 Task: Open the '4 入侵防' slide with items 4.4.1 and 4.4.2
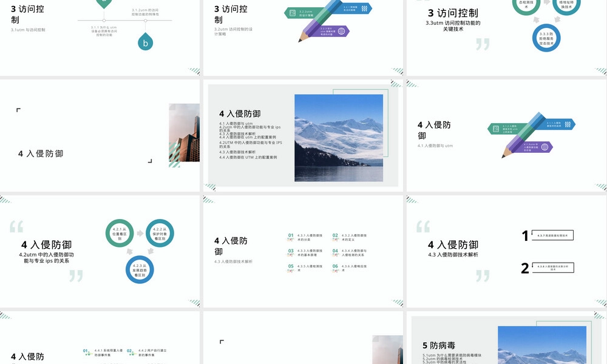coord(100,338)
